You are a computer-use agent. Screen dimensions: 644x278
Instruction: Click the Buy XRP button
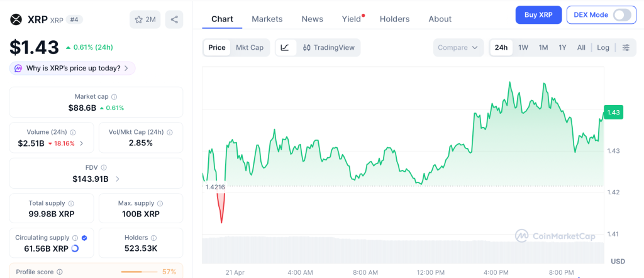(538, 15)
